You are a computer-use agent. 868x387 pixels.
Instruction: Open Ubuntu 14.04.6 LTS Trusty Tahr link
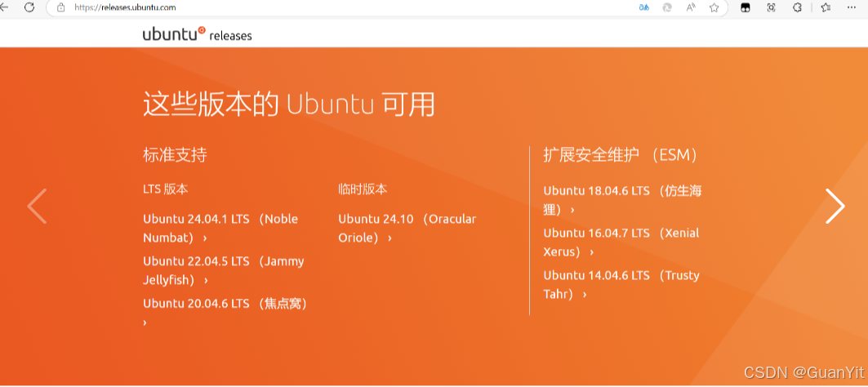click(621, 284)
